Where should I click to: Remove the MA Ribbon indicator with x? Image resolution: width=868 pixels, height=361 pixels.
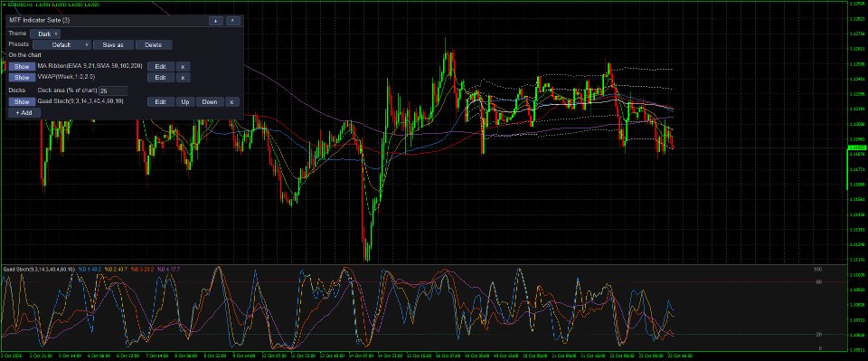click(184, 66)
